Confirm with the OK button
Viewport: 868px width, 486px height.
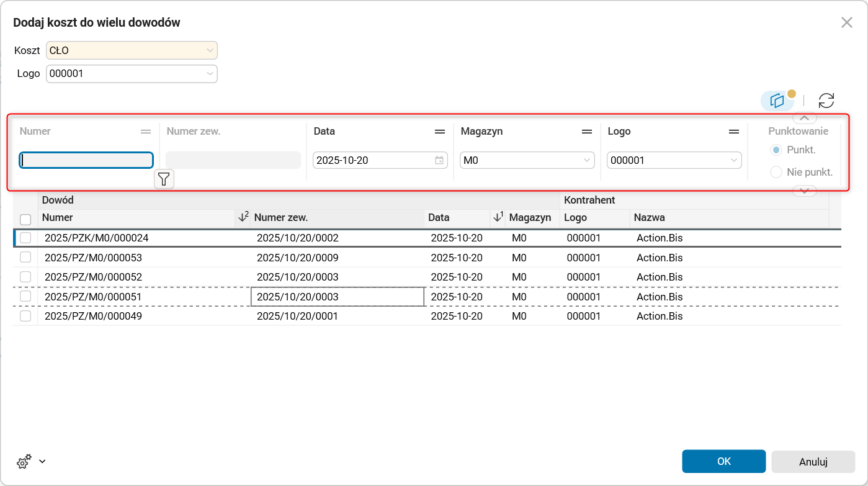[x=724, y=462]
